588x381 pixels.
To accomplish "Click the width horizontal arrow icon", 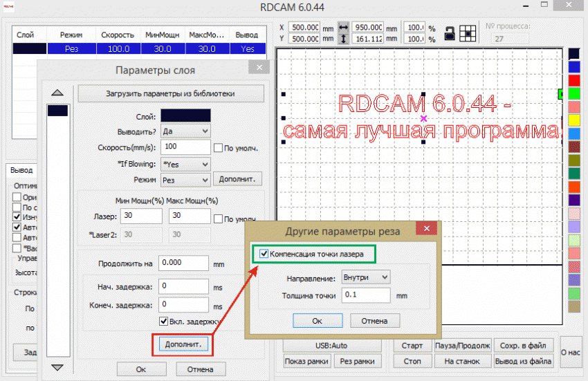I will tap(343, 28).
